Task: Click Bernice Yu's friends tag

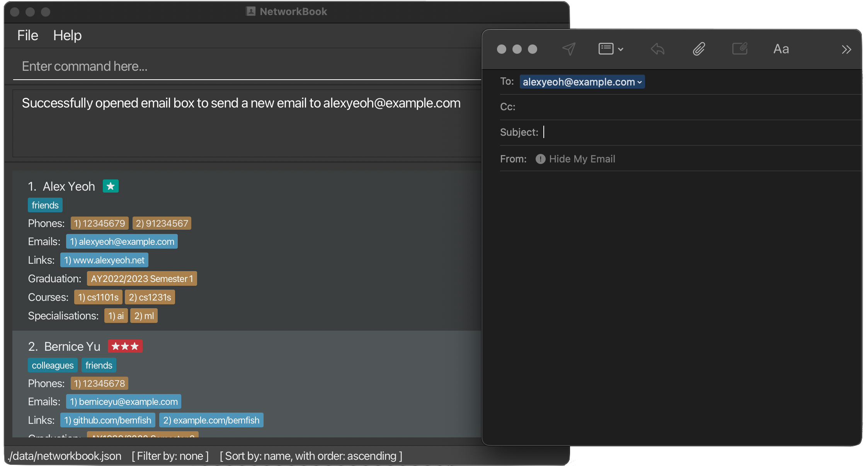Action: click(x=99, y=365)
